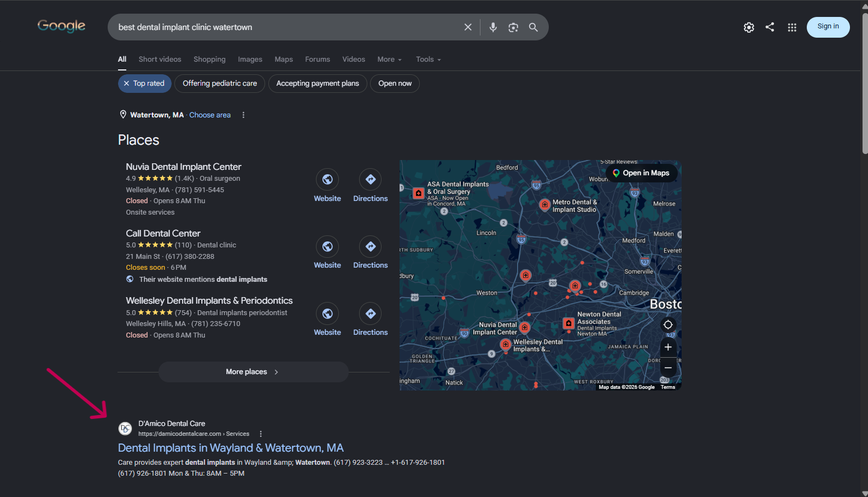The image size is (868, 497).
Task: Expand the More search categories dropdown
Action: [389, 60]
